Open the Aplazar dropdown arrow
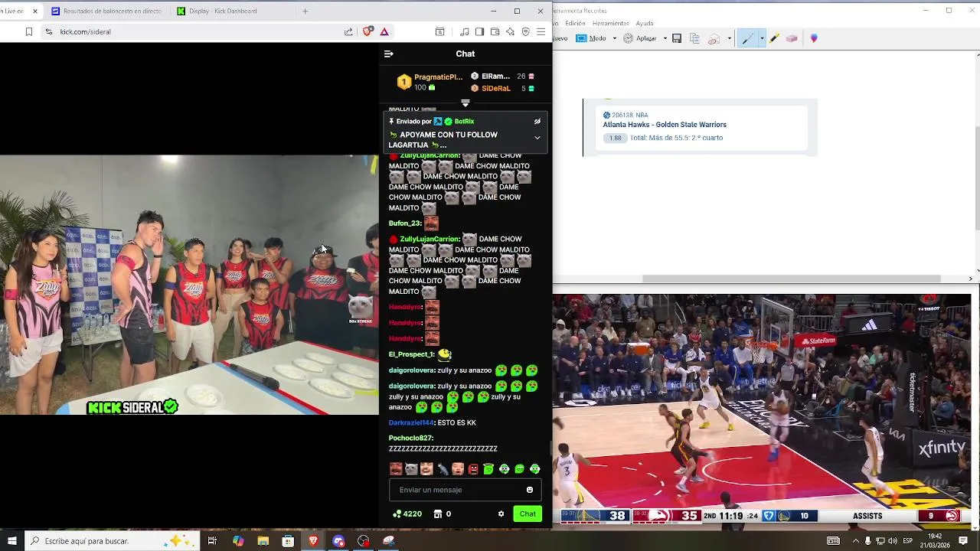 (665, 38)
